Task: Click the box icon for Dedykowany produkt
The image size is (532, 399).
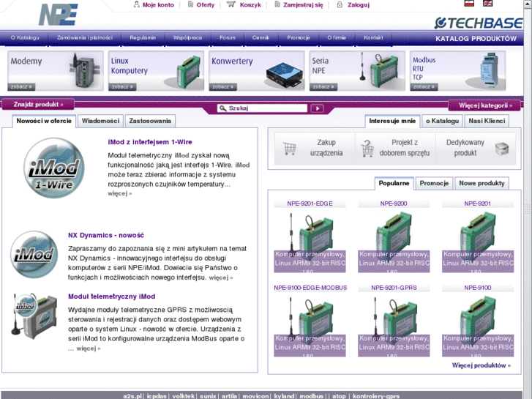Action: [x=502, y=149]
